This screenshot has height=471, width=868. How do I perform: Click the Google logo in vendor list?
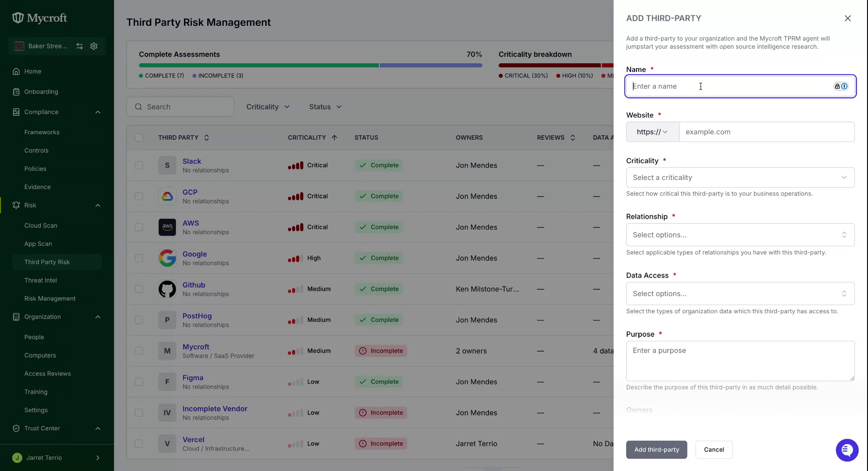point(167,258)
